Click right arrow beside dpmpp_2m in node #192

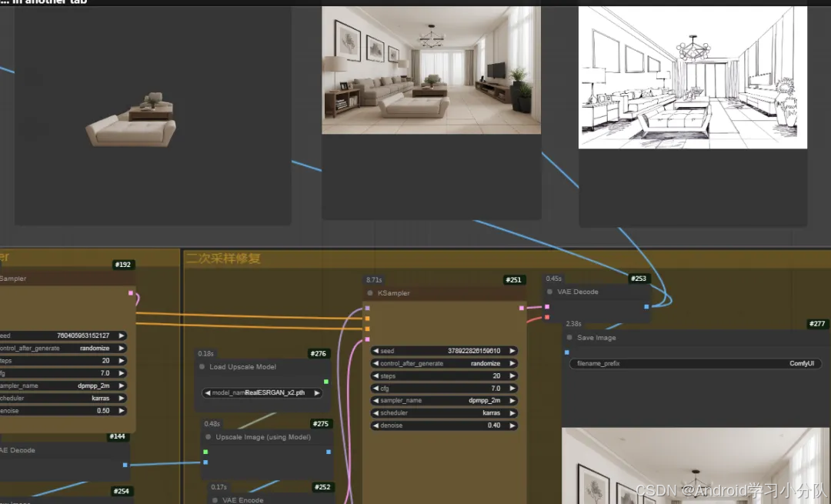[122, 386]
